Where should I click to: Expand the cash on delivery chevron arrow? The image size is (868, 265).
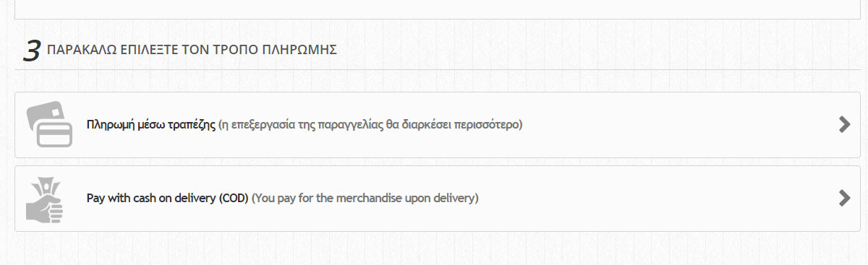[x=843, y=198]
